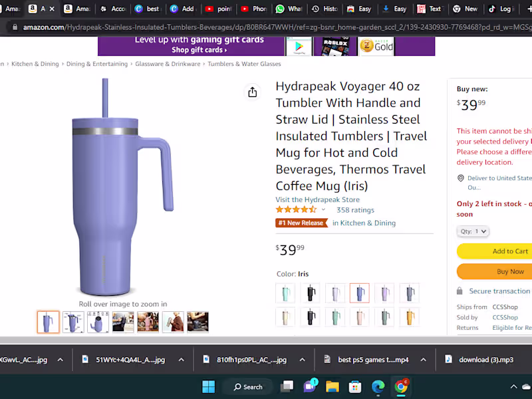Show the thumbnail with tumbler dimension labels
The height and width of the screenshot is (399, 532).
(x=73, y=322)
